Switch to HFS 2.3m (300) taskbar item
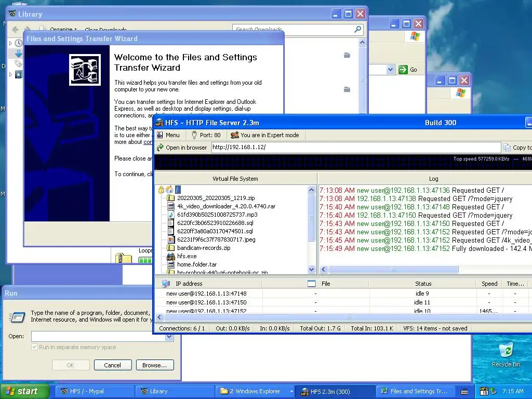 click(x=335, y=392)
